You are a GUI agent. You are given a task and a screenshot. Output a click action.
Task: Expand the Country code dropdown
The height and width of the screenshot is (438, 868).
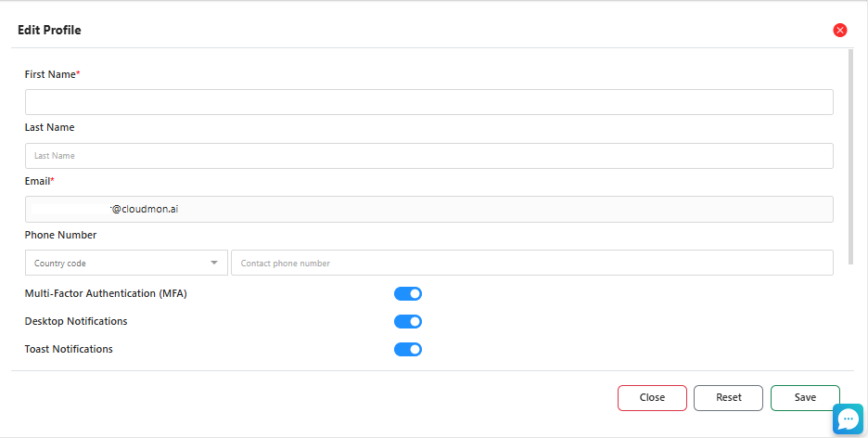coord(125,264)
